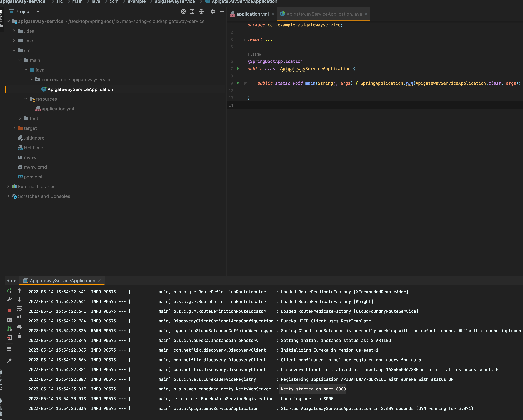Click Collapse All in the Project toolbar
Image resolution: width=523 pixels, height=420 pixels.
(201, 11)
